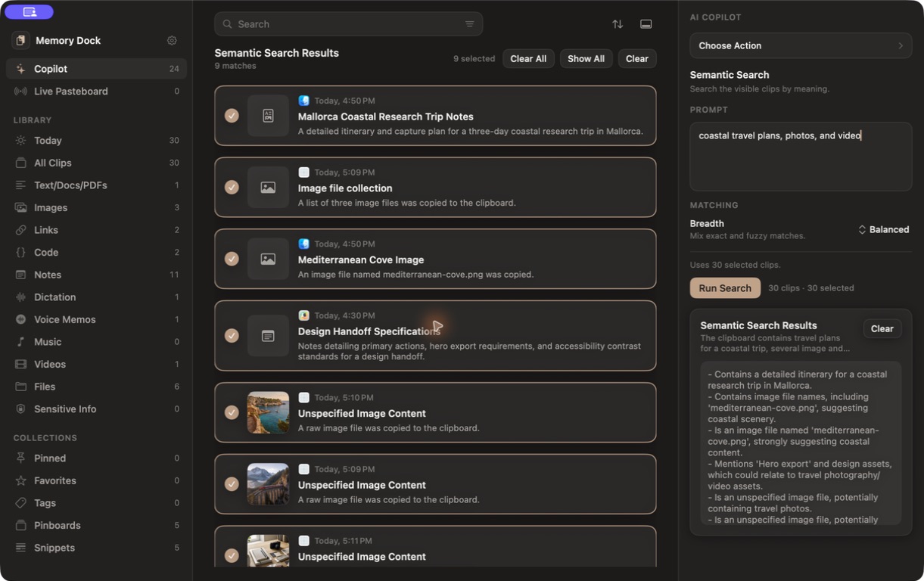This screenshot has height=581, width=924.
Task: Click the Images sidebar icon
Action: (20, 207)
